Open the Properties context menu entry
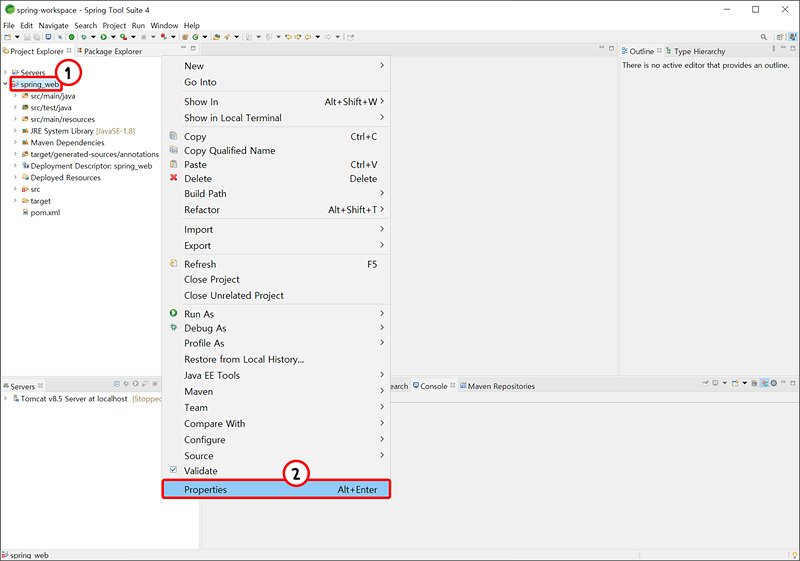 276,489
